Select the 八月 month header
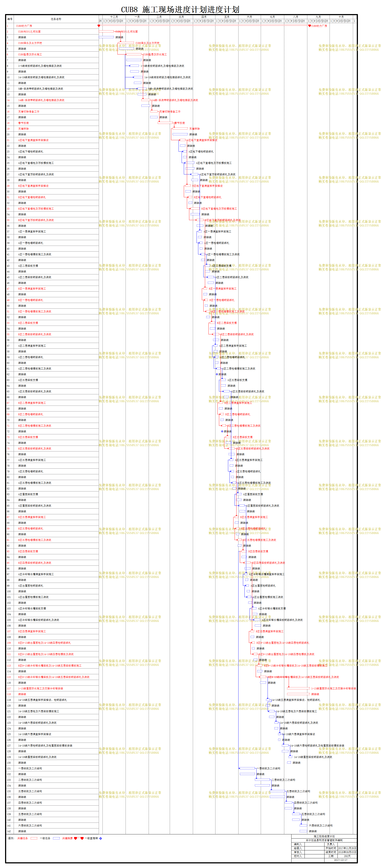Screen dimensions: 381x868 point(295,17)
